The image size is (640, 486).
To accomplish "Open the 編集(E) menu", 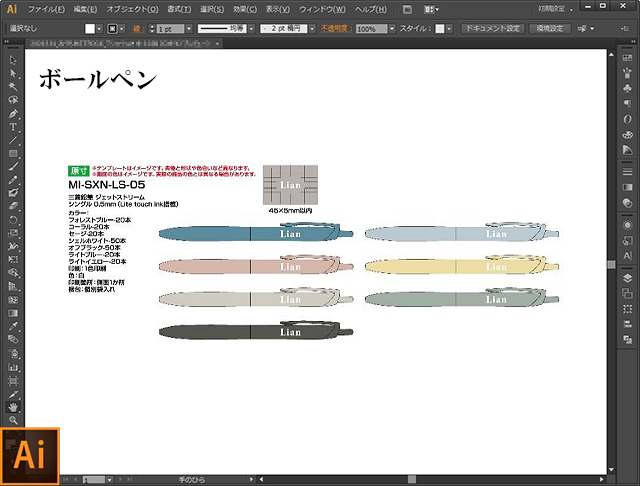I will click(x=85, y=9).
